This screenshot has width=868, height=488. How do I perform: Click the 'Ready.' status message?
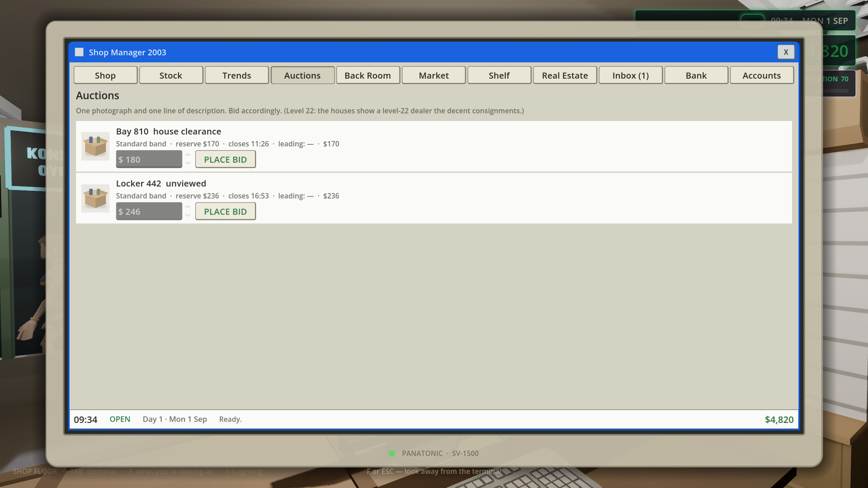[x=231, y=419]
